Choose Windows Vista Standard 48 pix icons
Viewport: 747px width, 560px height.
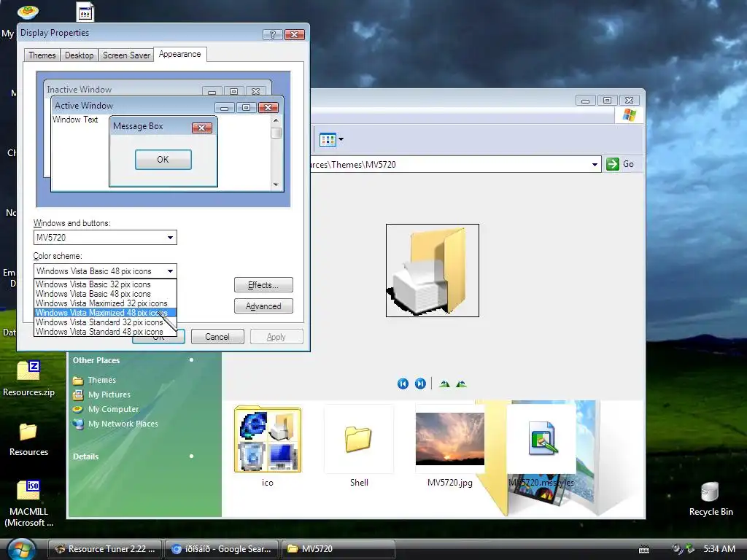105,332
